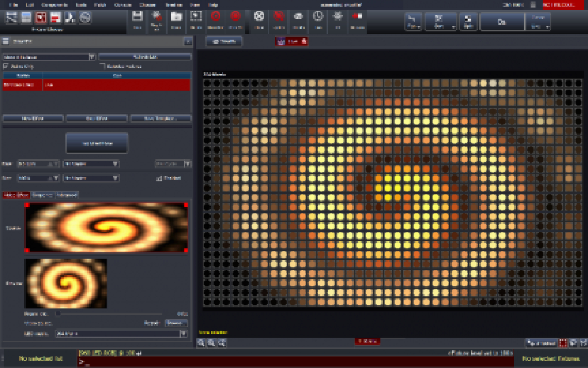Screen dimensions: 588x368
Task: Click the small button above the bottom panel dropdown
Action: [x=176, y=323]
